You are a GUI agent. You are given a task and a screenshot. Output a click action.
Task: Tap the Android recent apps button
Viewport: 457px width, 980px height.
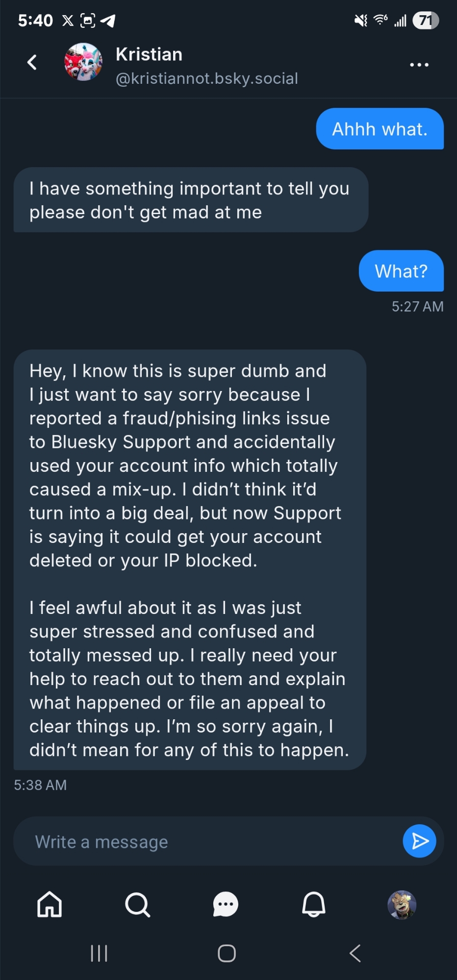tap(99, 953)
